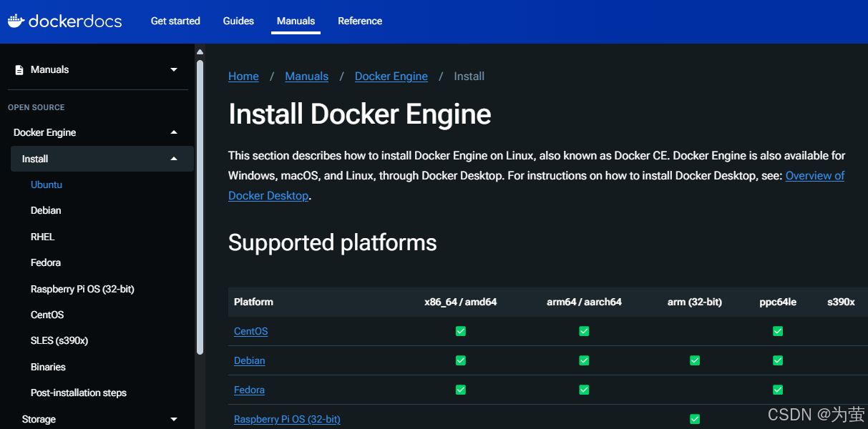Click the Docker whale logo
Viewport: 868px width, 429px height.
tap(16, 21)
